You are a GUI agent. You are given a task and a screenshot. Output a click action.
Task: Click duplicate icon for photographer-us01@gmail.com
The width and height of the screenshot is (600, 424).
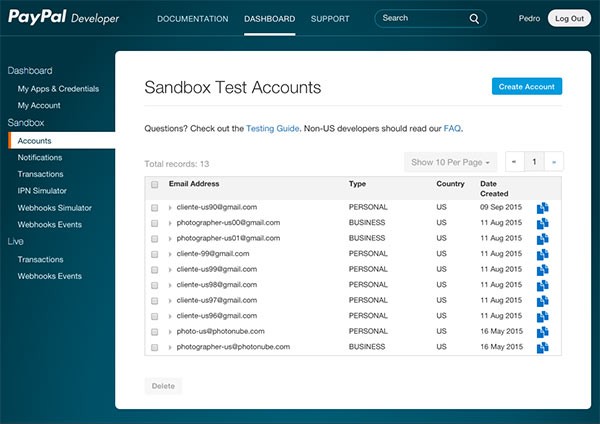(x=542, y=239)
